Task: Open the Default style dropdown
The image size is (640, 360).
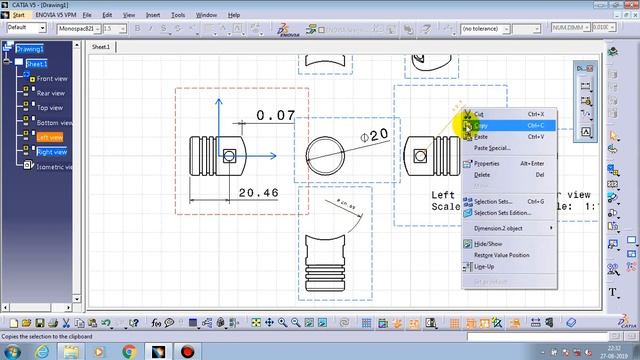Action: pyautogui.click(x=42, y=28)
